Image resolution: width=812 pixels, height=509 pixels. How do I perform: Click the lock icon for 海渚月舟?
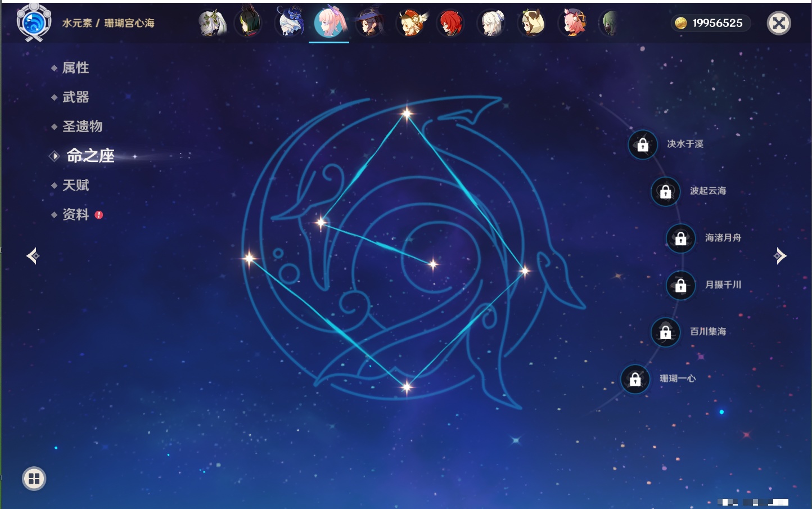pyautogui.click(x=680, y=238)
